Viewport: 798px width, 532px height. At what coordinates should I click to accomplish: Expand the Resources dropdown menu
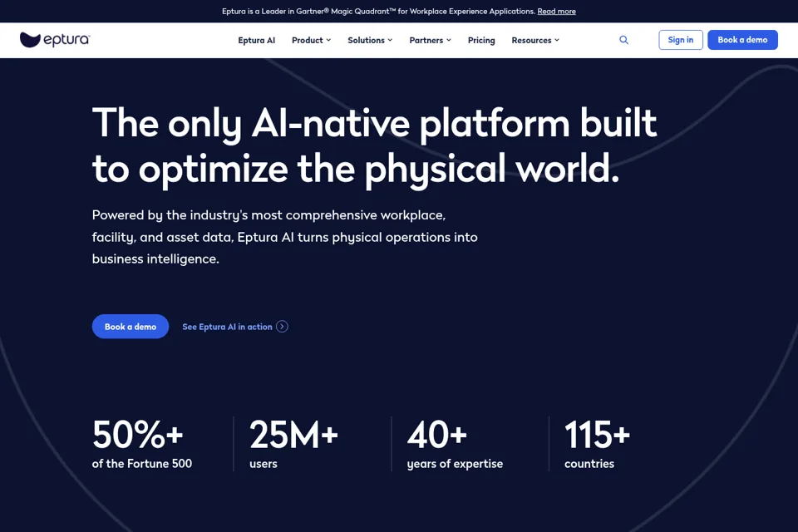(x=535, y=40)
